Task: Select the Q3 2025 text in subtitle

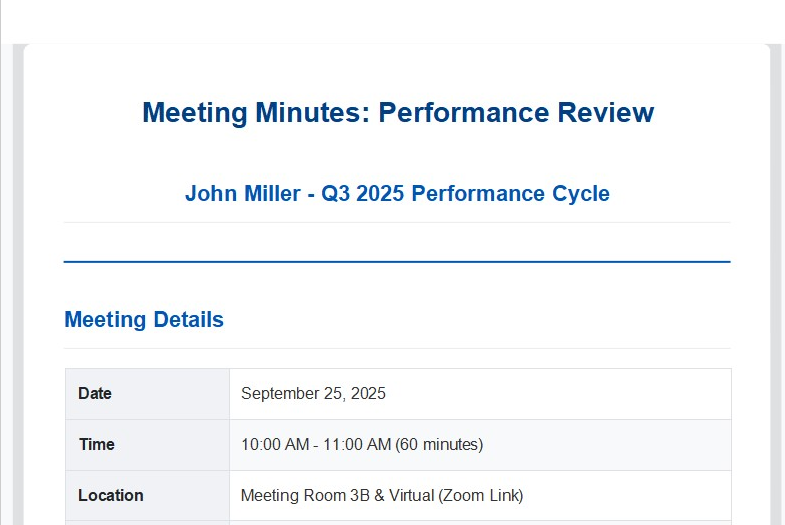Action: [362, 194]
